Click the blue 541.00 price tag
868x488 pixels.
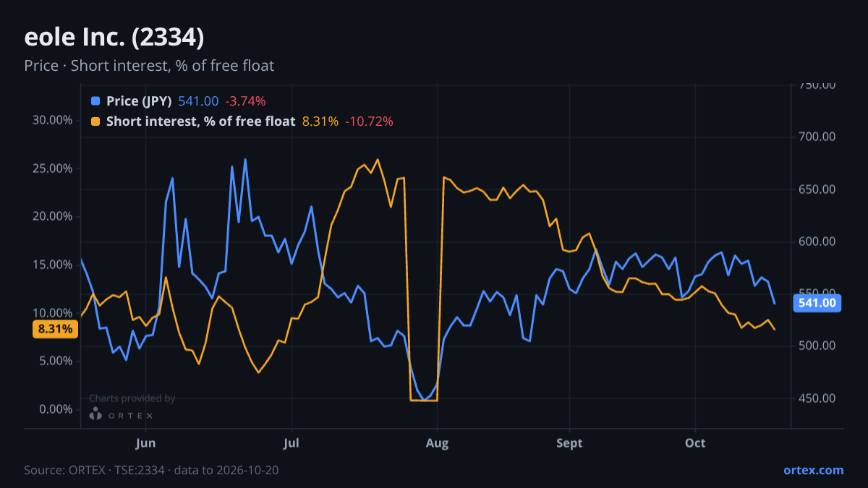click(817, 303)
